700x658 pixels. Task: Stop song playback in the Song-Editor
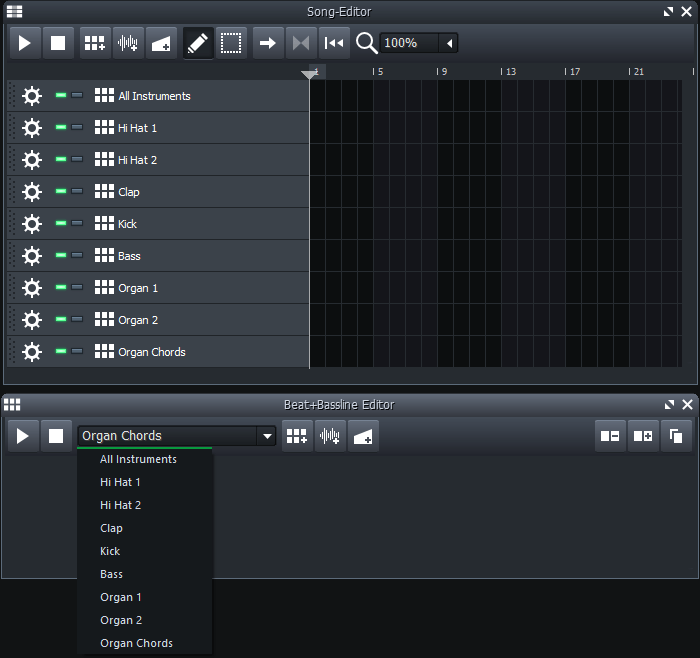pyautogui.click(x=58, y=43)
